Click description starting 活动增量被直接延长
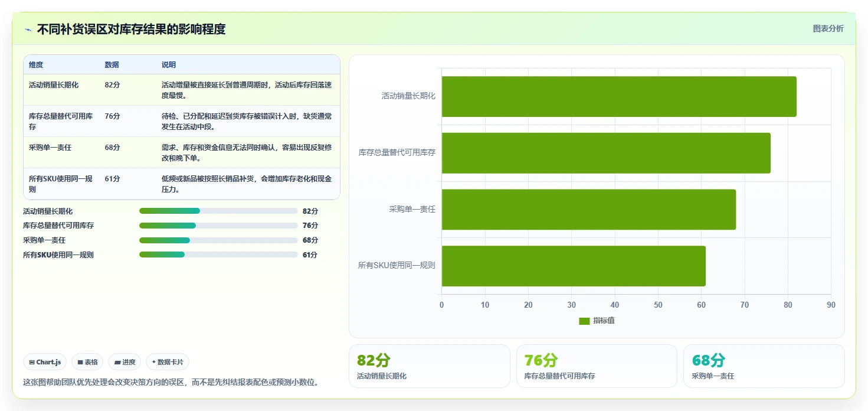868x411 pixels. click(247, 90)
